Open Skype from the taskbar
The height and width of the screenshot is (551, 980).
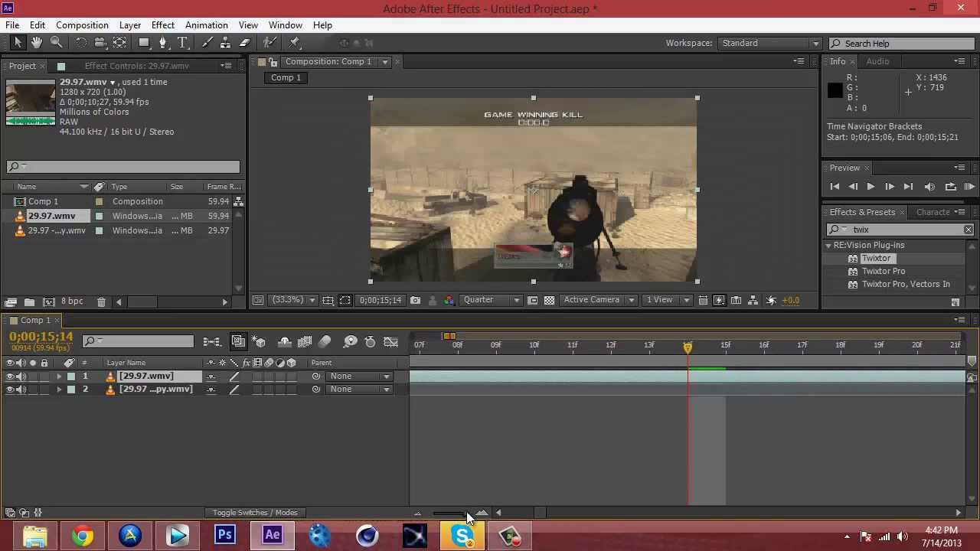pos(462,535)
